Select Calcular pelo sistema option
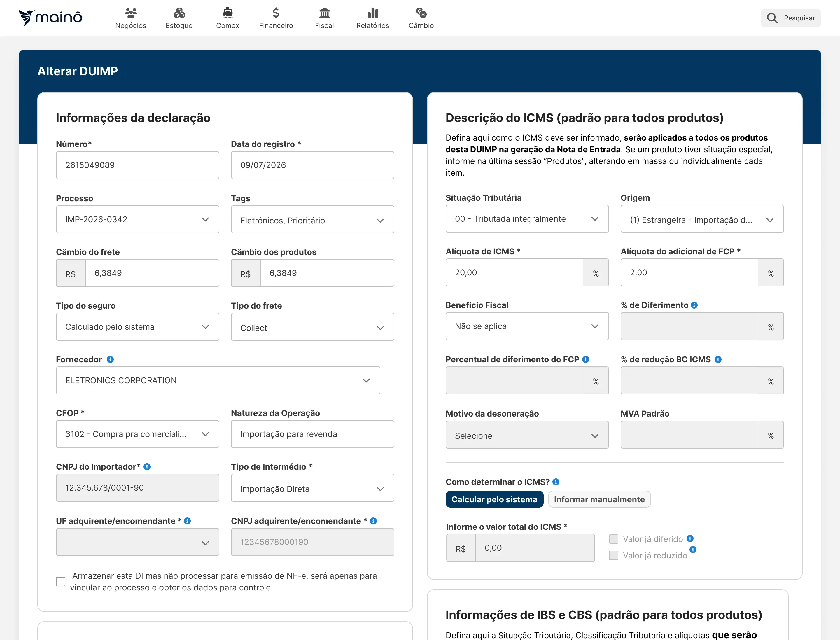 494,499
